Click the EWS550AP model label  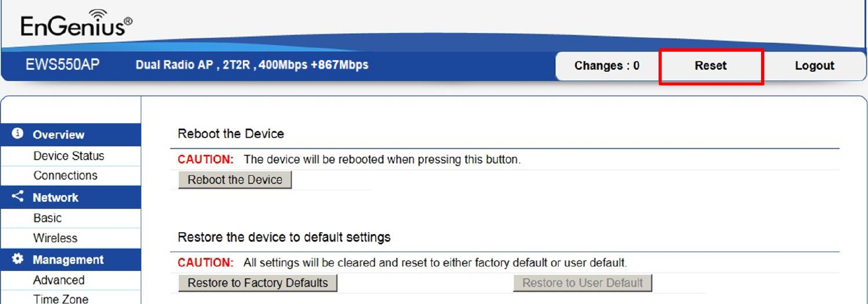63,65
